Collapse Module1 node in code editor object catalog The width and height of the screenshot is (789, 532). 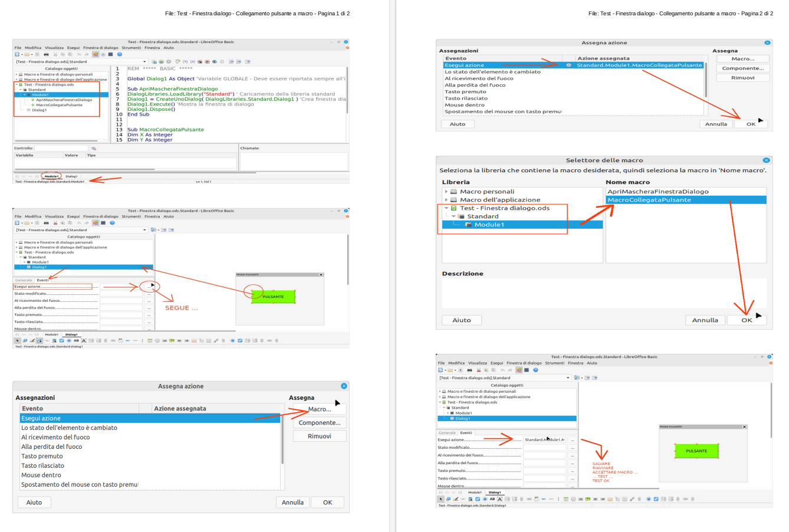coord(25,95)
